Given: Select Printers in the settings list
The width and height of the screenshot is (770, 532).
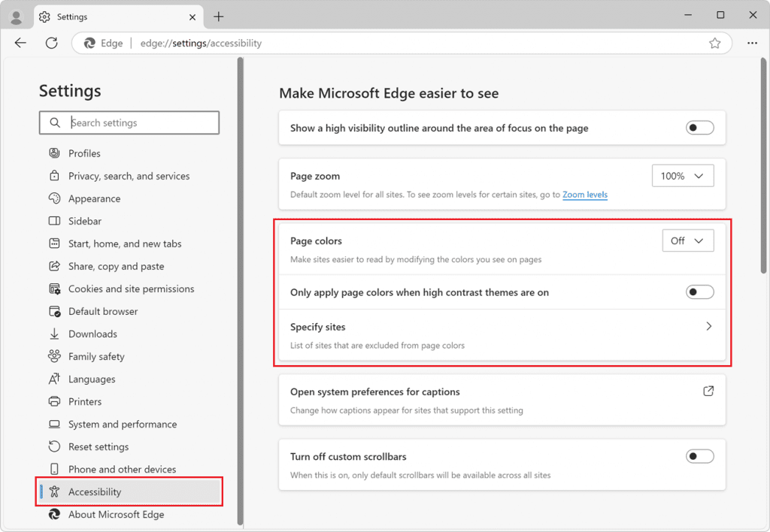Looking at the screenshot, I should tap(85, 402).
